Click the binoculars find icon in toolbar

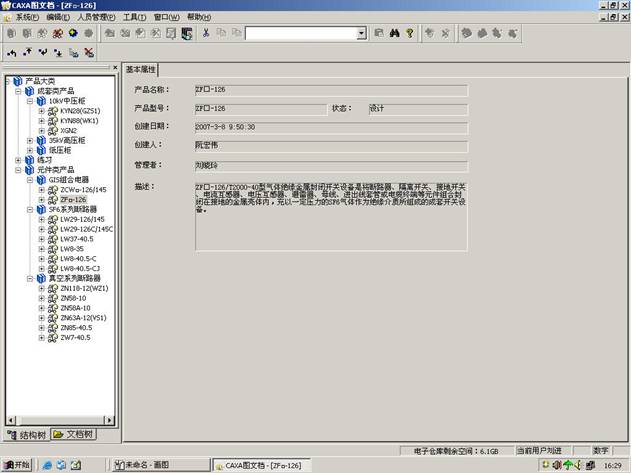(395, 33)
